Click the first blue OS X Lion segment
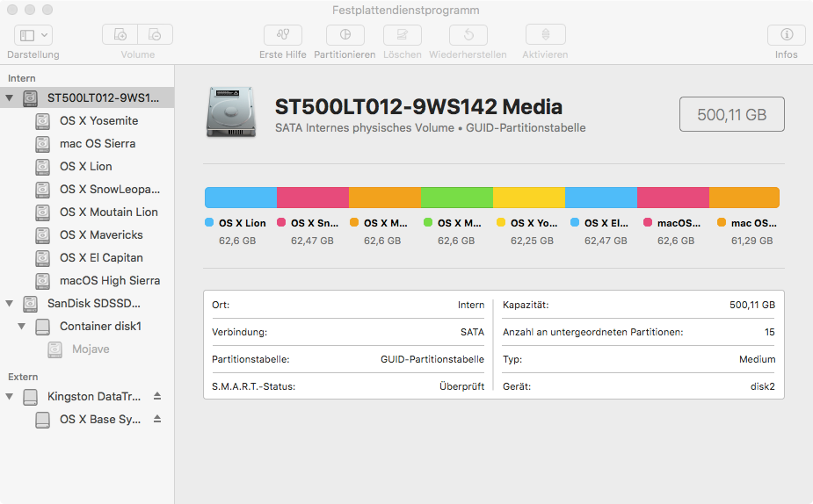This screenshot has width=813, height=504. 241,198
